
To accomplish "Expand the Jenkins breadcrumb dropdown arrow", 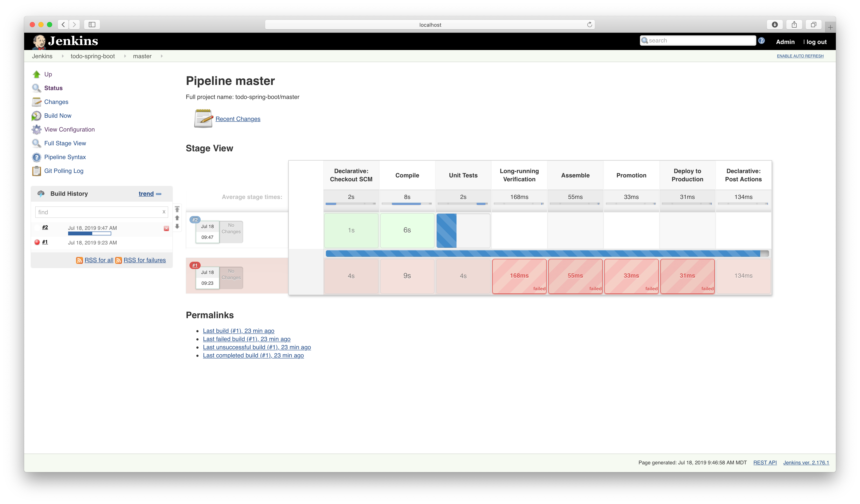I will (63, 56).
